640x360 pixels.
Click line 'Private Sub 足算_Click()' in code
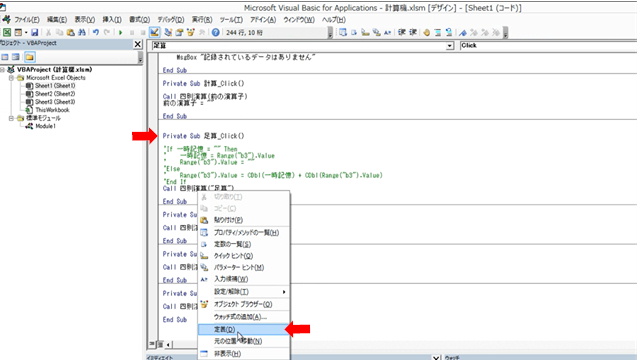pyautogui.click(x=203, y=136)
